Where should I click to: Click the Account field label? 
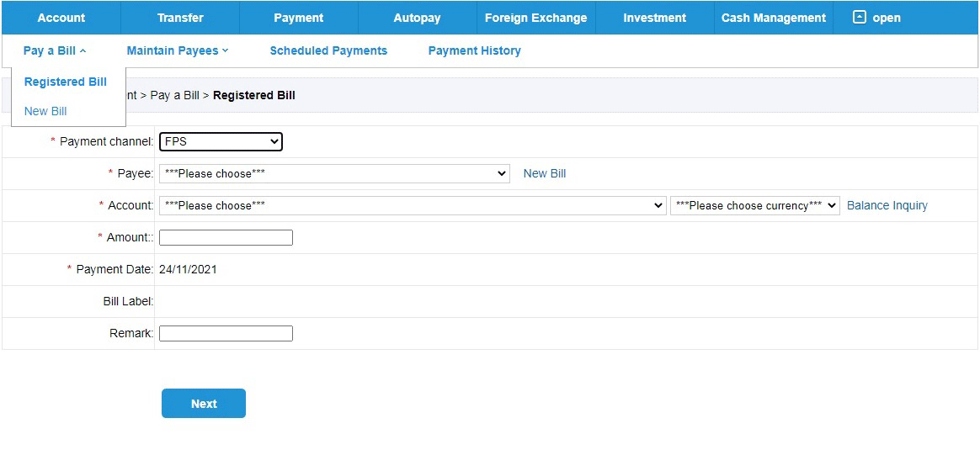click(130, 205)
